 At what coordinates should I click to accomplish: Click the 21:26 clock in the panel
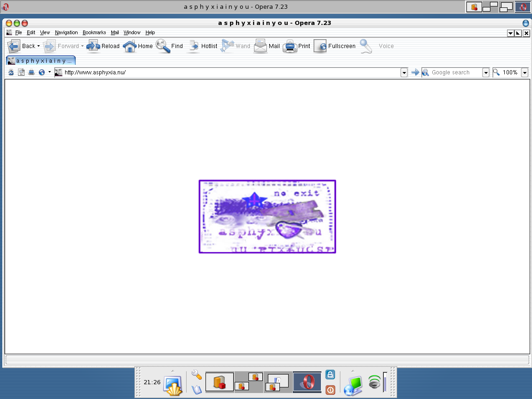point(152,382)
